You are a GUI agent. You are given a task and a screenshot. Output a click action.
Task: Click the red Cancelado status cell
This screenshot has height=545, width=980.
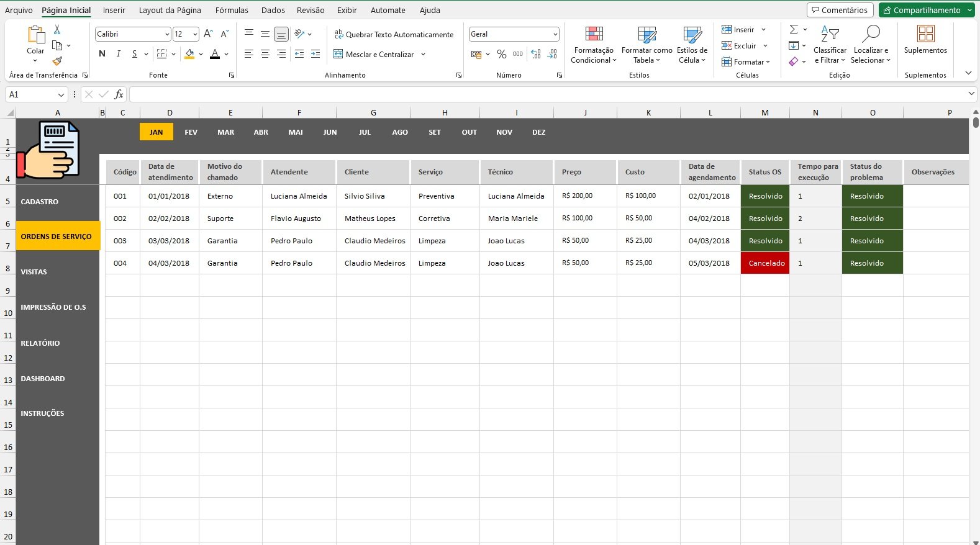click(x=765, y=263)
